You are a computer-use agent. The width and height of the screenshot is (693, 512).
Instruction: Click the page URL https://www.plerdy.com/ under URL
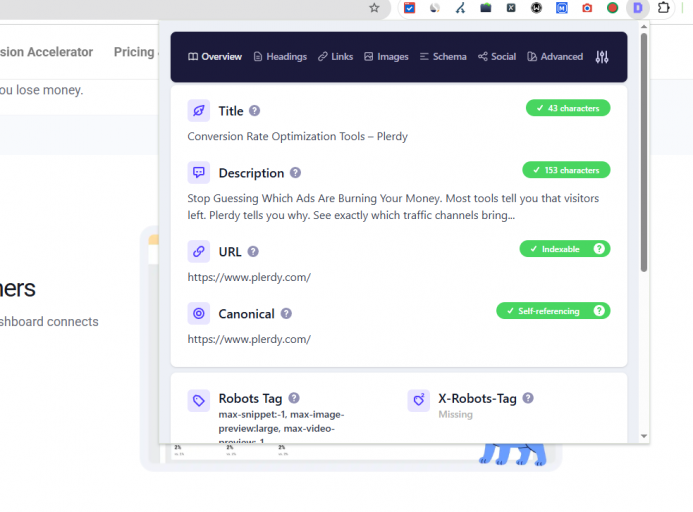249,277
